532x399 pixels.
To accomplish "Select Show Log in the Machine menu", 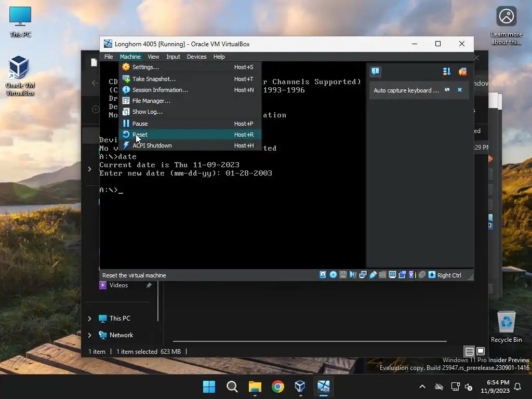I will click(x=190, y=112).
